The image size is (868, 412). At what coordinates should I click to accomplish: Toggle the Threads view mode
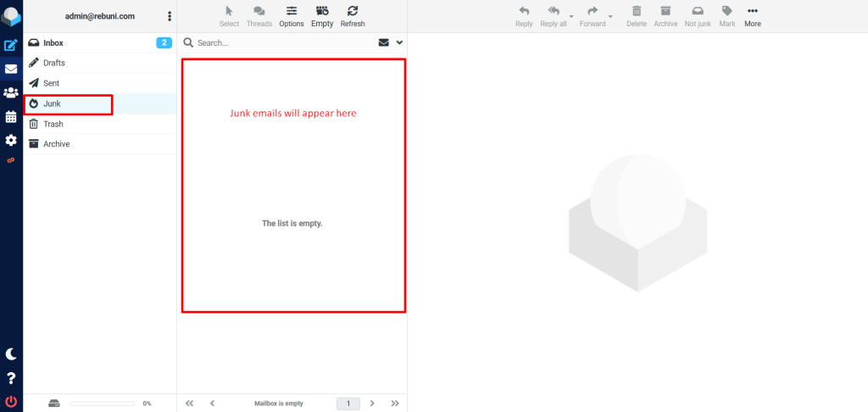(x=259, y=15)
